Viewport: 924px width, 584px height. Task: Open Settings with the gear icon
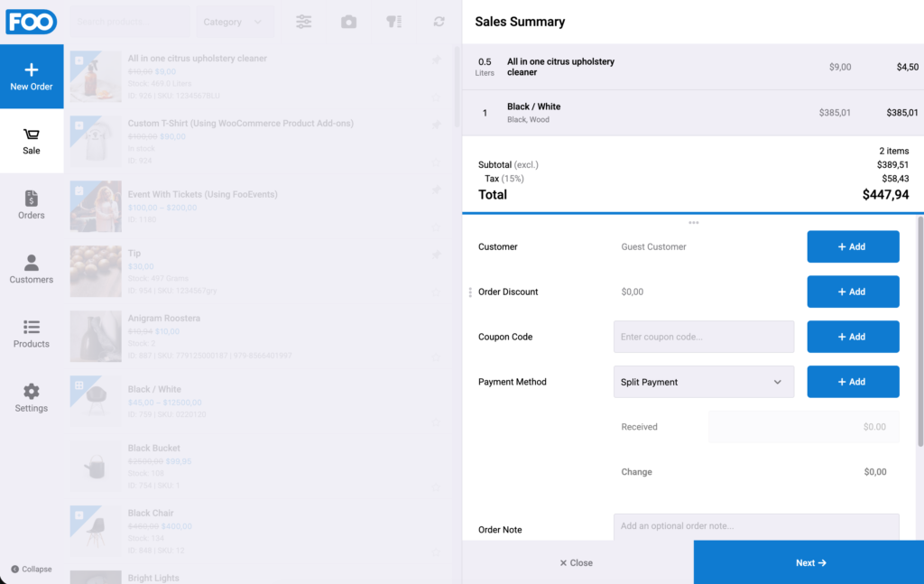[x=32, y=398]
